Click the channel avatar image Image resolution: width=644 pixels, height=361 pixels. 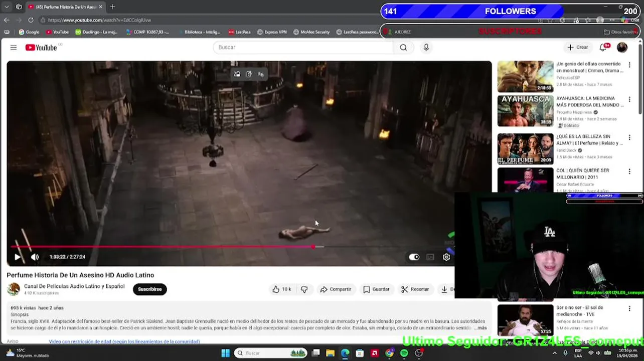(14, 289)
